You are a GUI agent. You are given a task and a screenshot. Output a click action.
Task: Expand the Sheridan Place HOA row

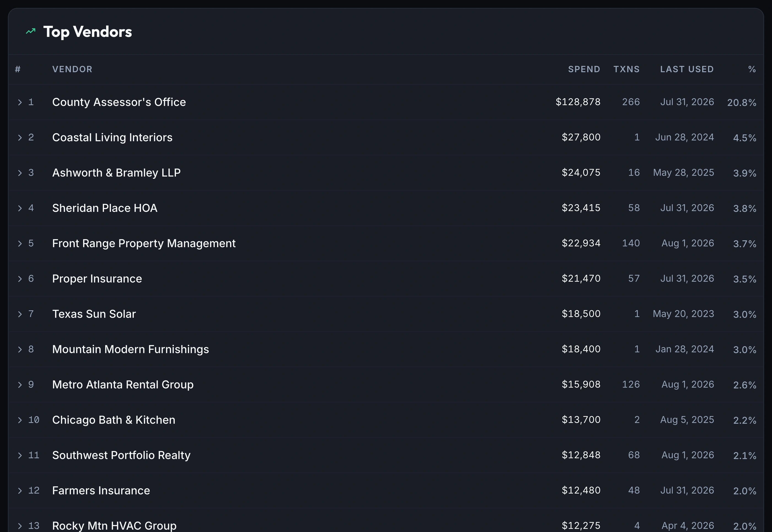point(20,208)
